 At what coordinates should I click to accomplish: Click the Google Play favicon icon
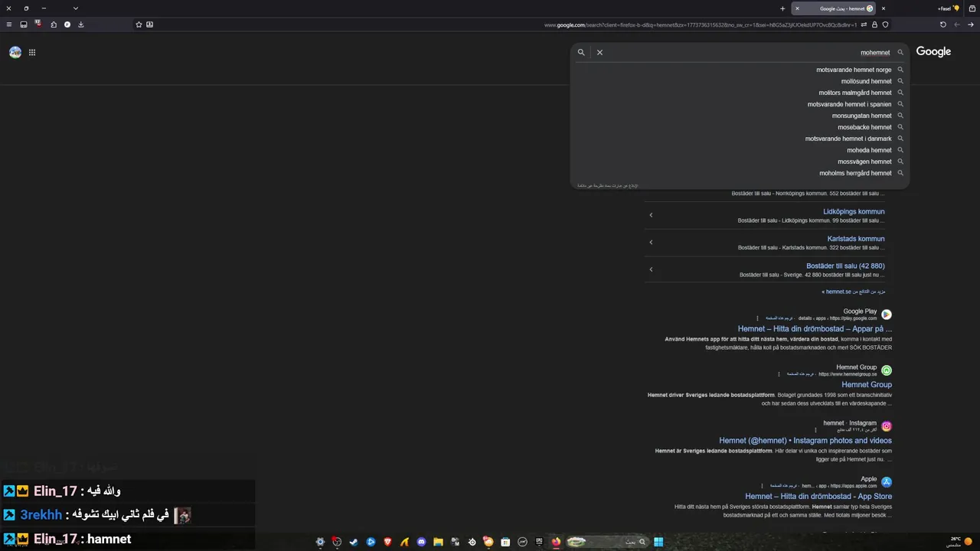(887, 315)
